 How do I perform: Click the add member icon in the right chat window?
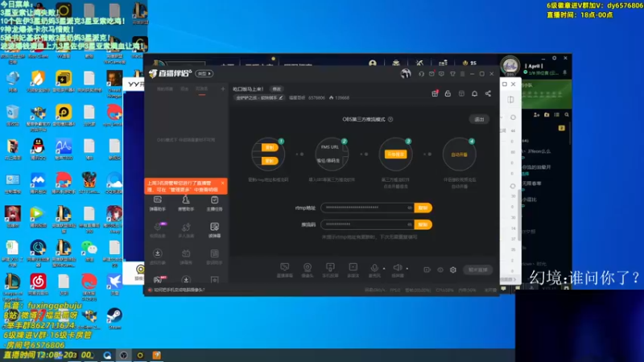(536, 115)
